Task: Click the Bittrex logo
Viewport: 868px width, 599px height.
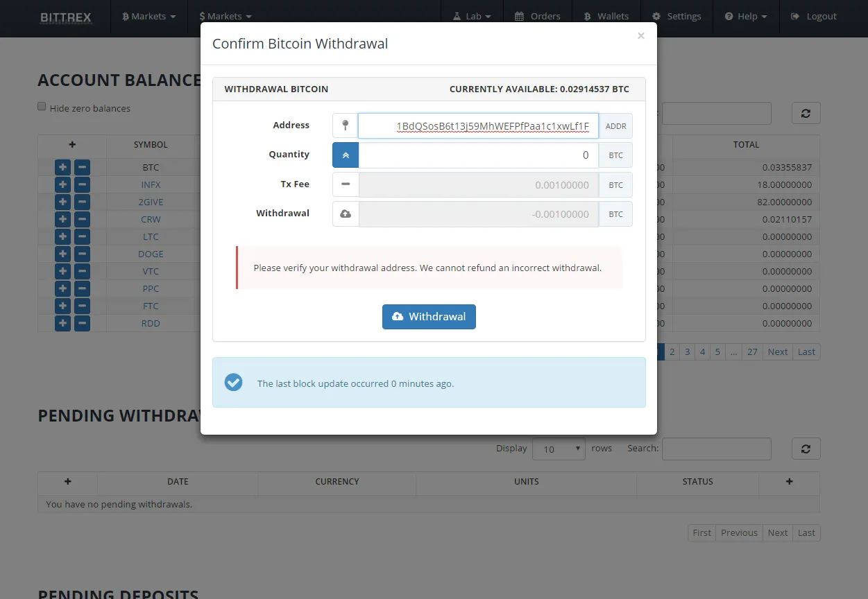Action: point(66,17)
